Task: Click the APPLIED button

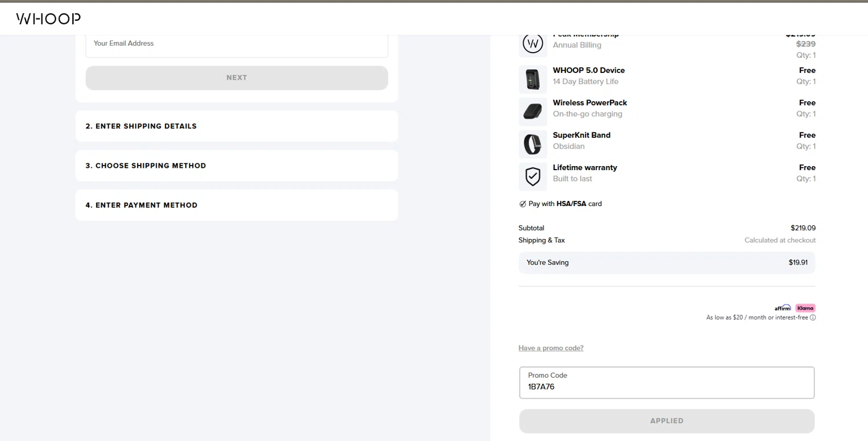Action: point(667,421)
